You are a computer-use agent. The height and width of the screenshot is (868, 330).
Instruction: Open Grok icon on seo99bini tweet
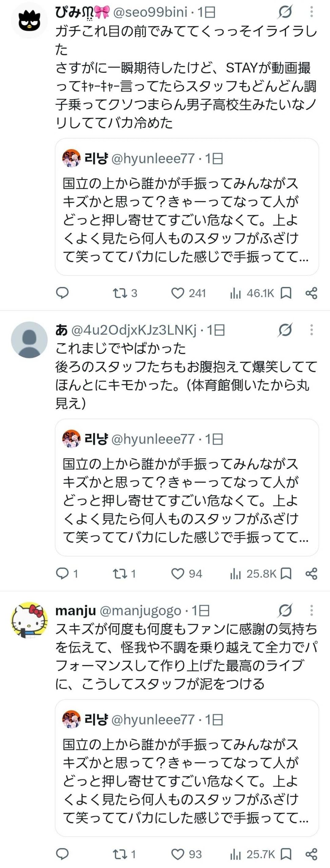tap(285, 12)
